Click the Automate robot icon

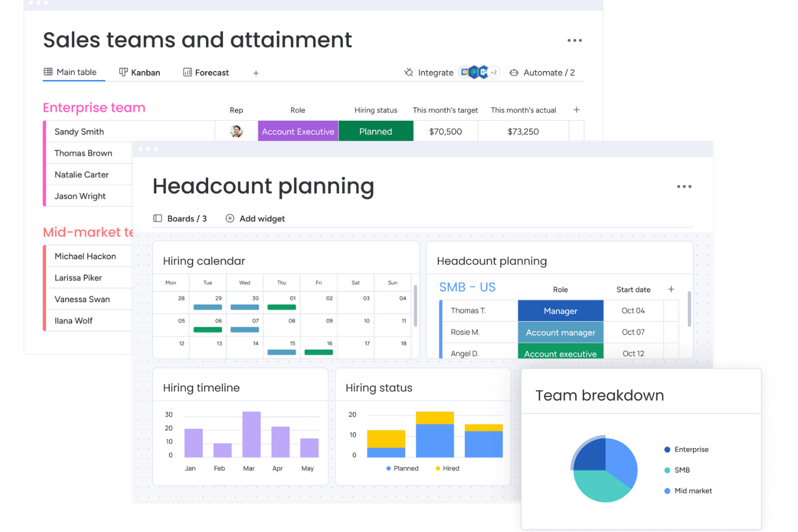(x=514, y=72)
